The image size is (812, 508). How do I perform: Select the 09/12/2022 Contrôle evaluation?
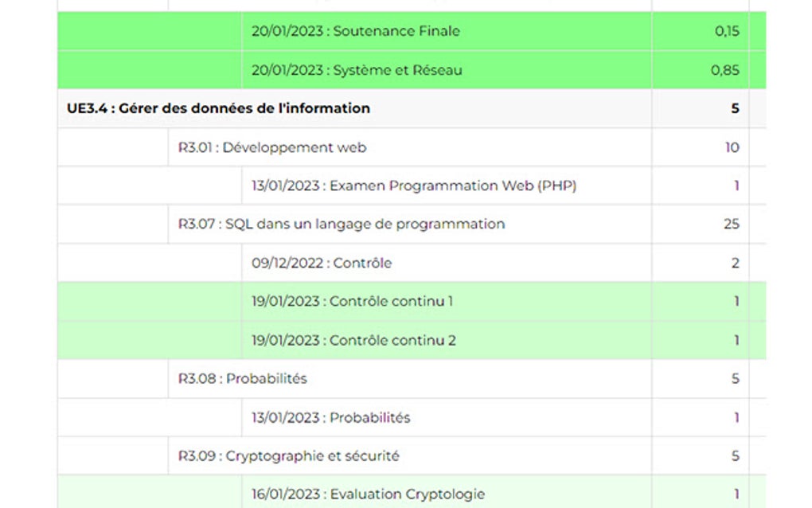click(322, 263)
